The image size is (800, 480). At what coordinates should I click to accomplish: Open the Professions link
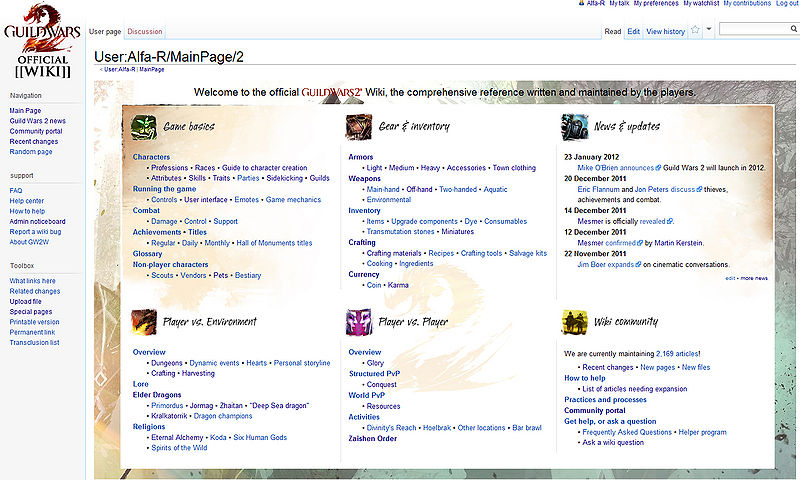(x=169, y=167)
